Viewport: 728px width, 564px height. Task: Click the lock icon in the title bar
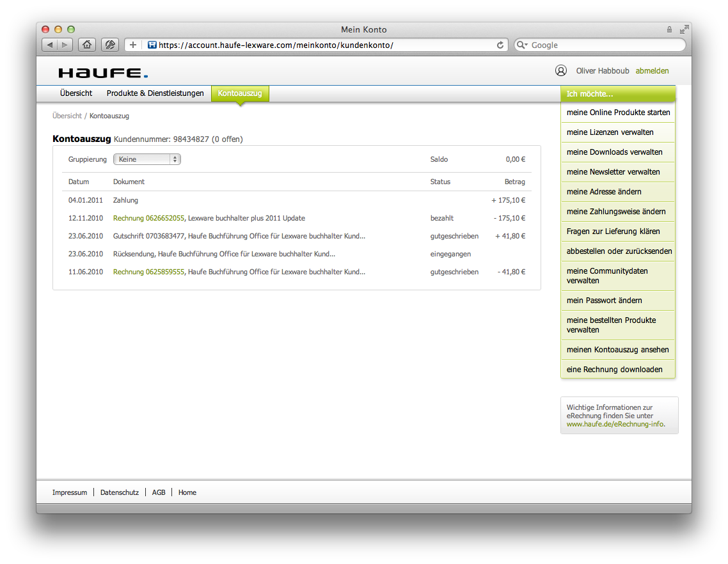pyautogui.click(x=669, y=29)
